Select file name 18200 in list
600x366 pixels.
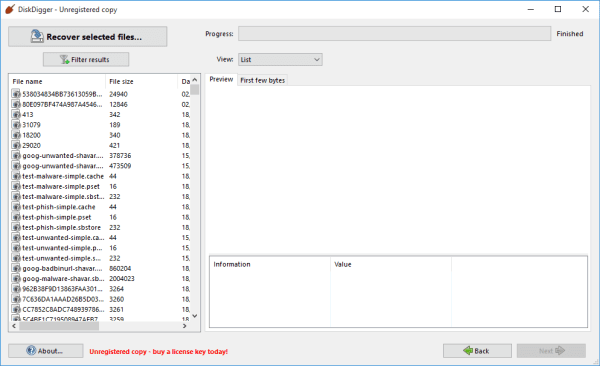tap(31, 135)
